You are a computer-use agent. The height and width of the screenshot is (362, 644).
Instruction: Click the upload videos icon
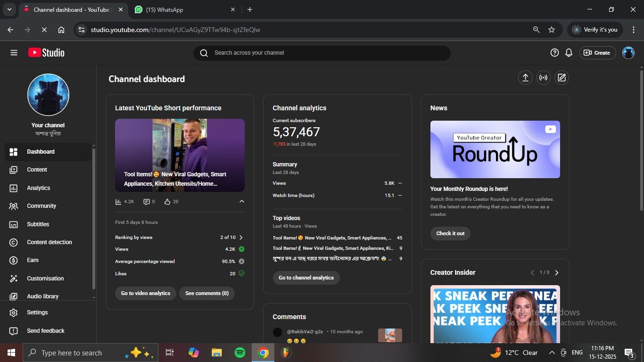pos(525,78)
